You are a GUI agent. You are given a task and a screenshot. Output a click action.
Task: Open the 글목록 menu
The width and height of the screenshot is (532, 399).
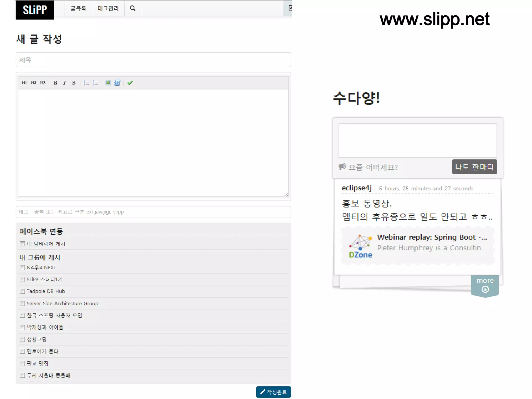(78, 8)
